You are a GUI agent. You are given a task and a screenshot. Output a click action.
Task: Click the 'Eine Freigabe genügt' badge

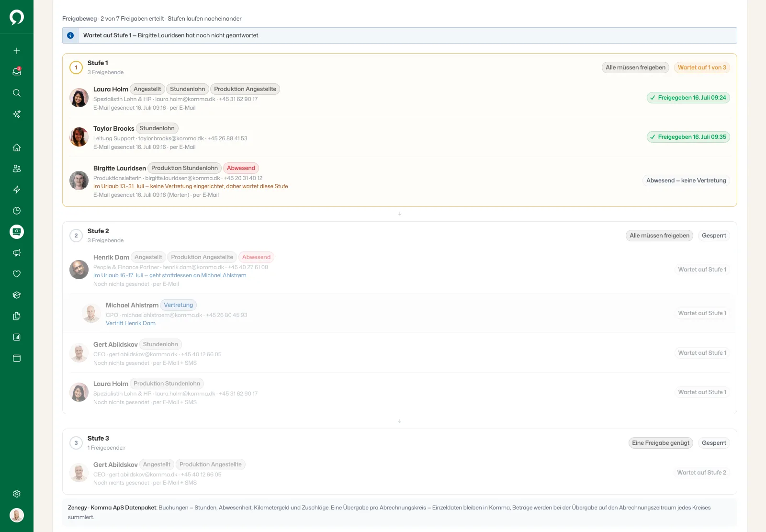pos(661,443)
